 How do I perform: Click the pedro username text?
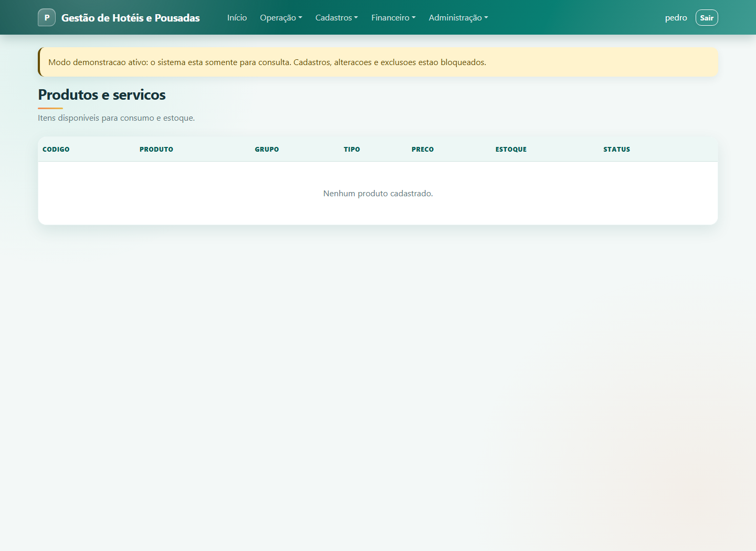676,17
